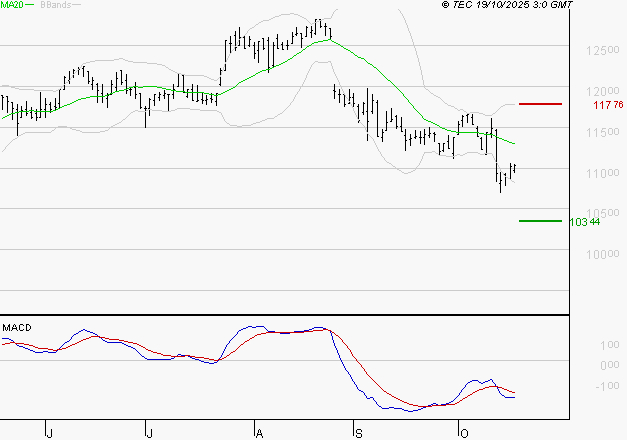Click the red resistance level line
The image size is (627, 440).
[x=540, y=104]
